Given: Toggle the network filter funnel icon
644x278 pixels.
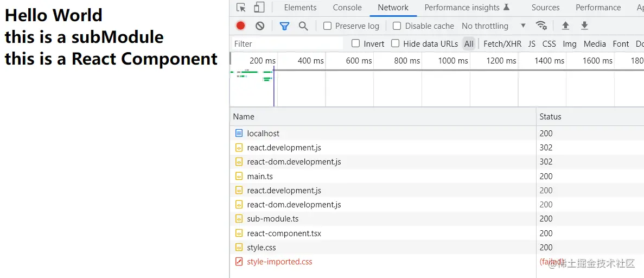Looking at the screenshot, I should point(284,26).
